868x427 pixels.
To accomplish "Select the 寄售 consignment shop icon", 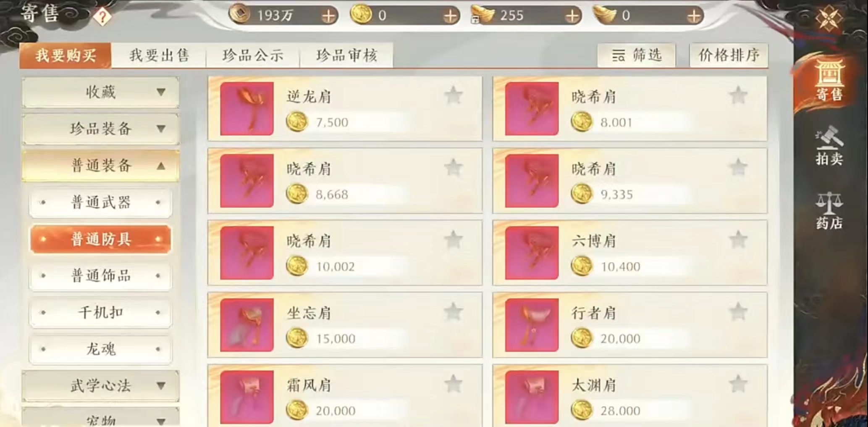I will point(829,81).
